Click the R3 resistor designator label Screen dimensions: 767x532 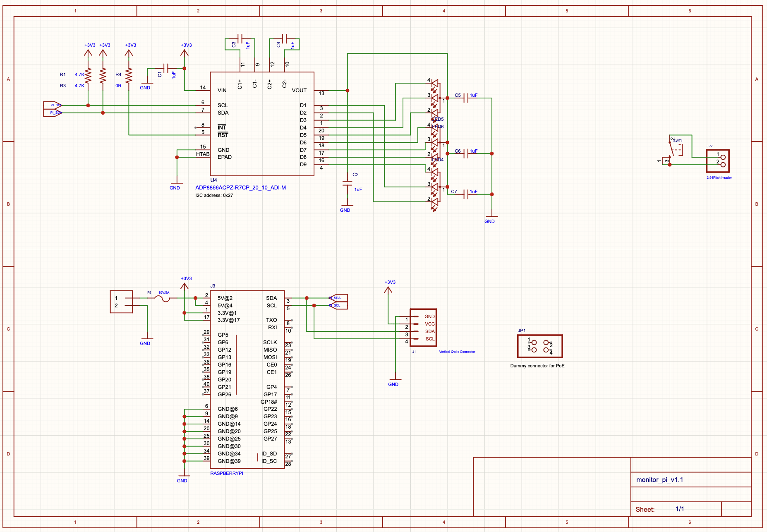tap(63, 86)
